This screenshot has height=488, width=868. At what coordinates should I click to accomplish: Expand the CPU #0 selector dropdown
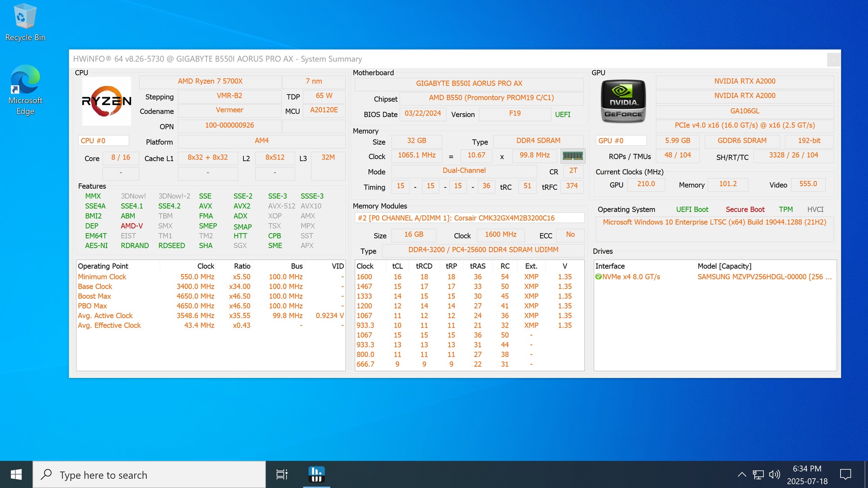103,141
